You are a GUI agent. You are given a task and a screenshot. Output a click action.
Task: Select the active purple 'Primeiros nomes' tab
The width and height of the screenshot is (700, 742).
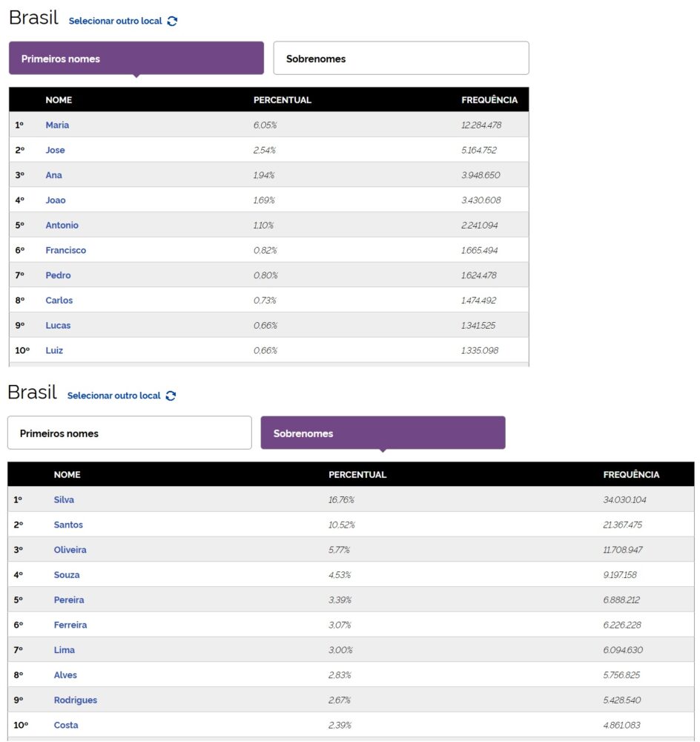coord(136,59)
